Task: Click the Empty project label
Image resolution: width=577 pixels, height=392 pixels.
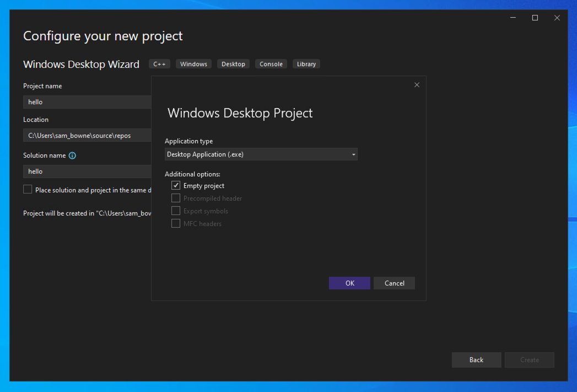Action: click(204, 186)
